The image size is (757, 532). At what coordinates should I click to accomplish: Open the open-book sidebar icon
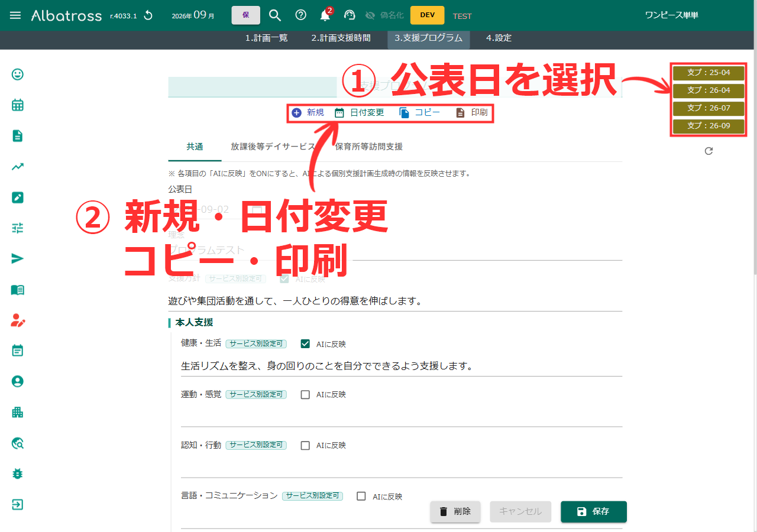click(18, 290)
